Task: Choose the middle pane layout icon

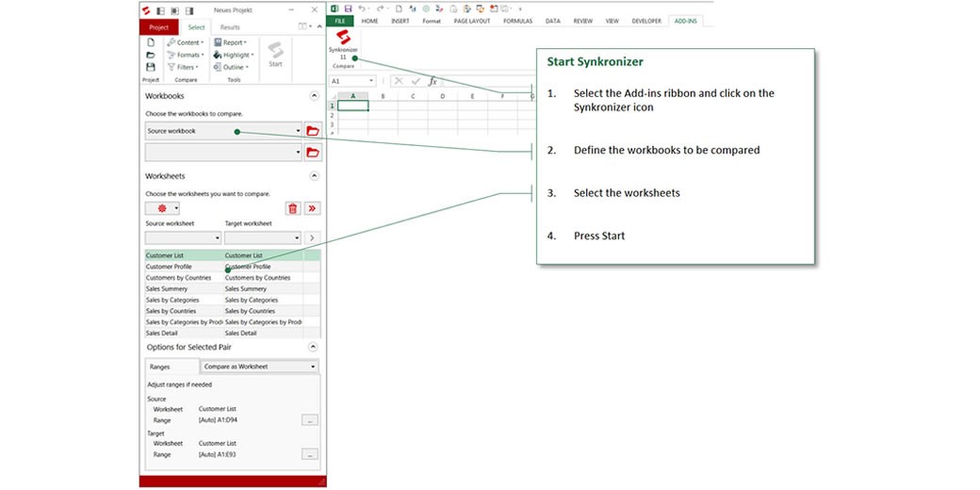Action: 175,10
